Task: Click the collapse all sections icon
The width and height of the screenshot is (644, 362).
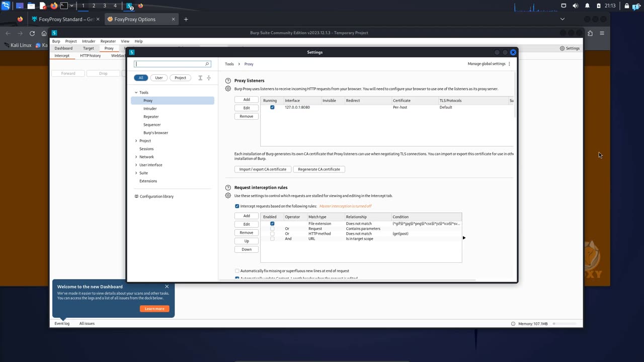Action: pyautogui.click(x=209, y=78)
